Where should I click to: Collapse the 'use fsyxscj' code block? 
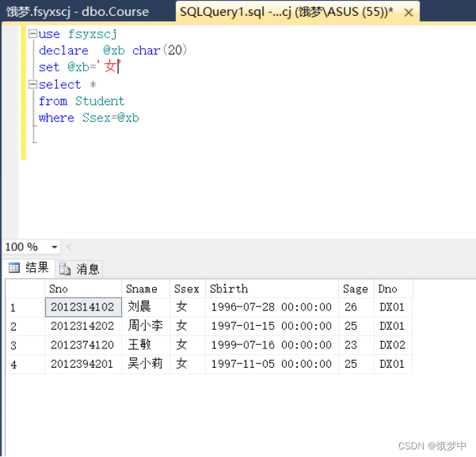point(32,34)
